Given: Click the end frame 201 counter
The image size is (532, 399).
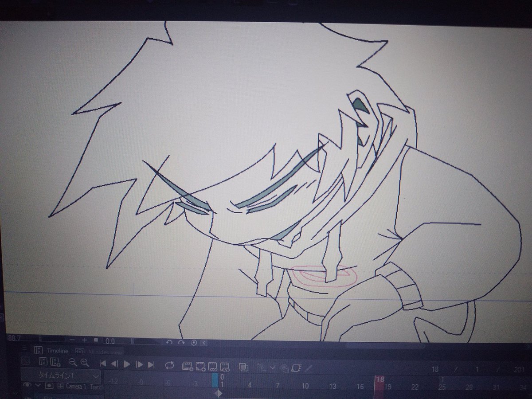Looking at the screenshot, I should (x=520, y=370).
